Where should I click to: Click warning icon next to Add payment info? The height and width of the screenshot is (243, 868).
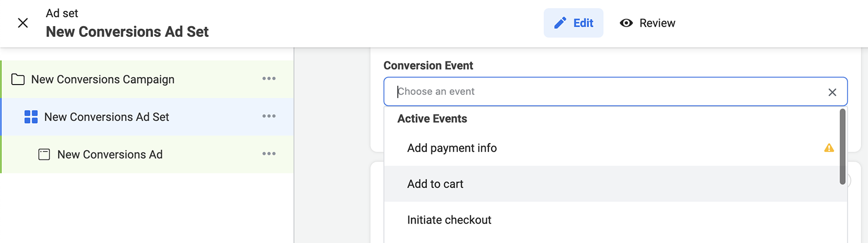pyautogui.click(x=829, y=148)
